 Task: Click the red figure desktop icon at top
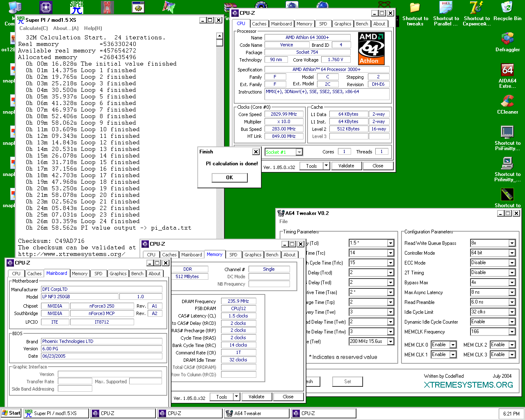point(107,7)
